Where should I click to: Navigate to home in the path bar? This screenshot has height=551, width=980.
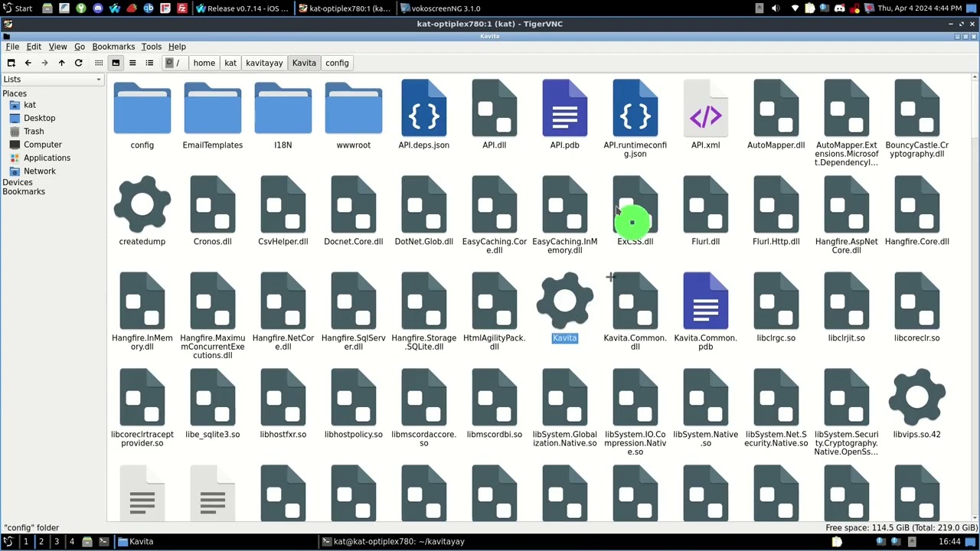(204, 63)
